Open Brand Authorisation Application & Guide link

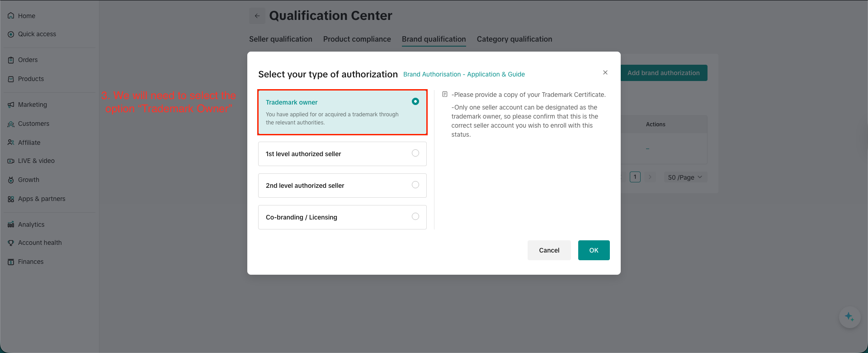pos(464,74)
